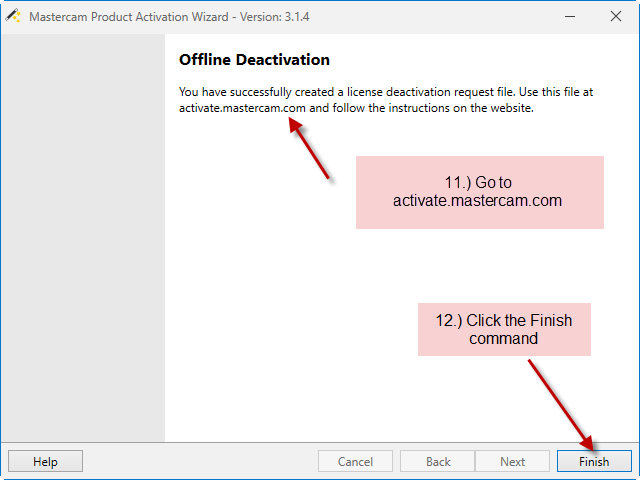The image size is (640, 480).
Task: Click activate.mastercam.com in the instruction text
Action: pos(242,108)
